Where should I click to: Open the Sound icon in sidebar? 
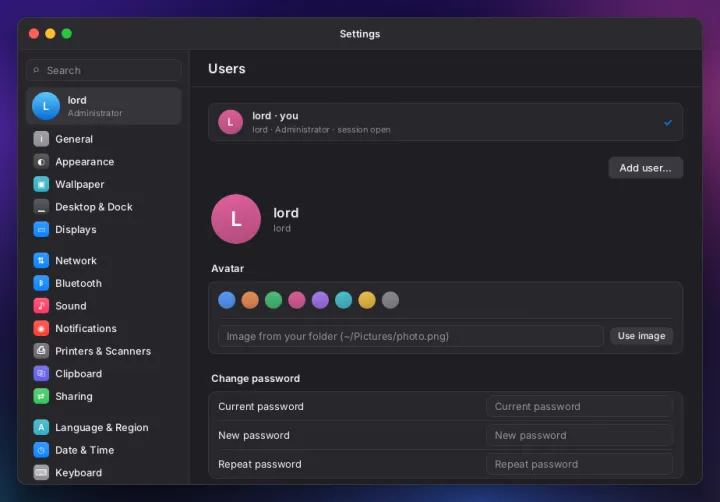coord(41,305)
